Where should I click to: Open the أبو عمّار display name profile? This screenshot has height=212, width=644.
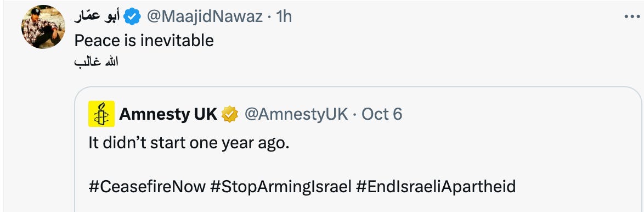[98, 17]
